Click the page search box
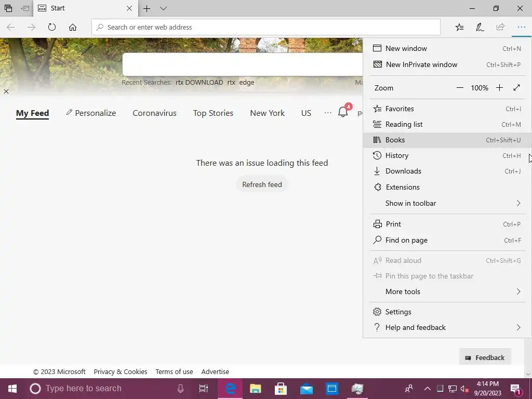The height and width of the screenshot is (399, 532). point(243,64)
